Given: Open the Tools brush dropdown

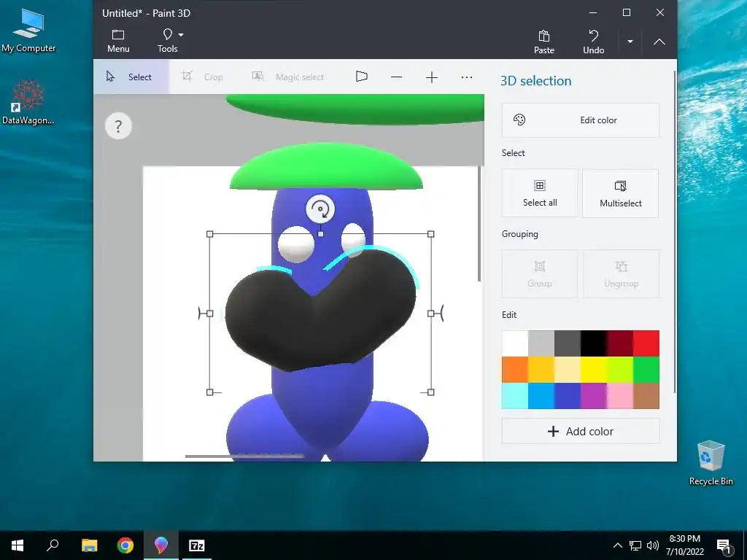Looking at the screenshot, I should [x=169, y=41].
